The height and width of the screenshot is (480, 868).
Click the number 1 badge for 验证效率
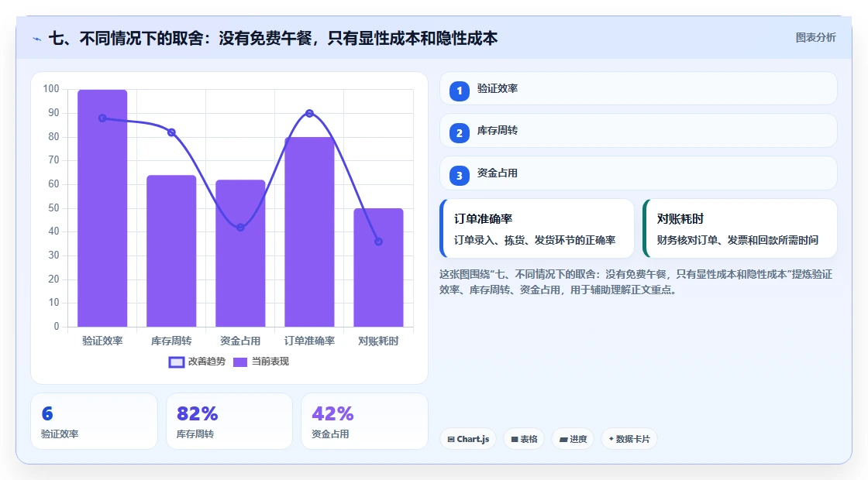[x=460, y=91]
